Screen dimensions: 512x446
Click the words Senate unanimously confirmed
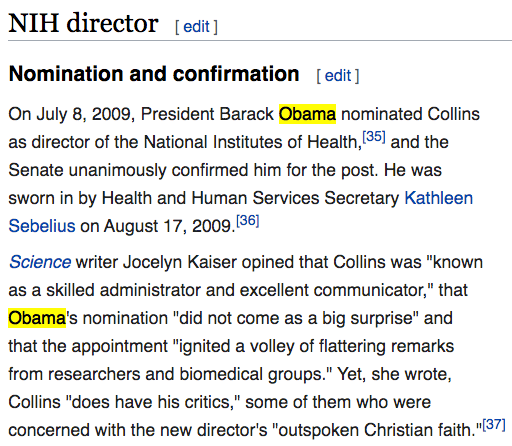[128, 170]
